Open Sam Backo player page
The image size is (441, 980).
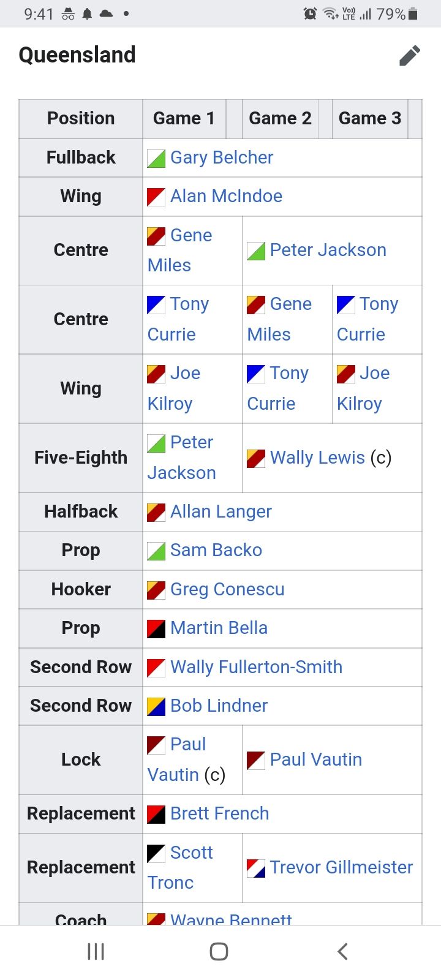tap(216, 550)
